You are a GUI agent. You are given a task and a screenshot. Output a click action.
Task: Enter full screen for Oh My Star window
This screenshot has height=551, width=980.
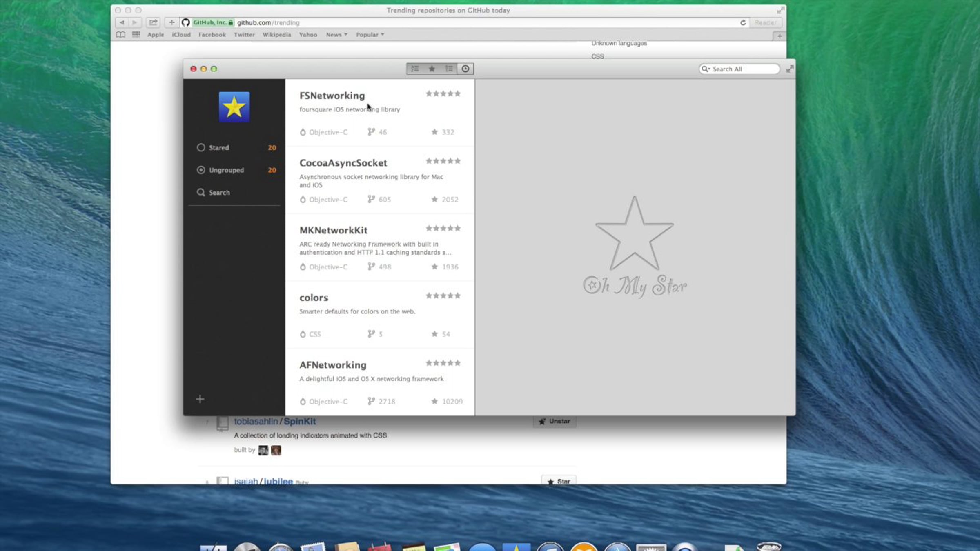[x=790, y=69]
